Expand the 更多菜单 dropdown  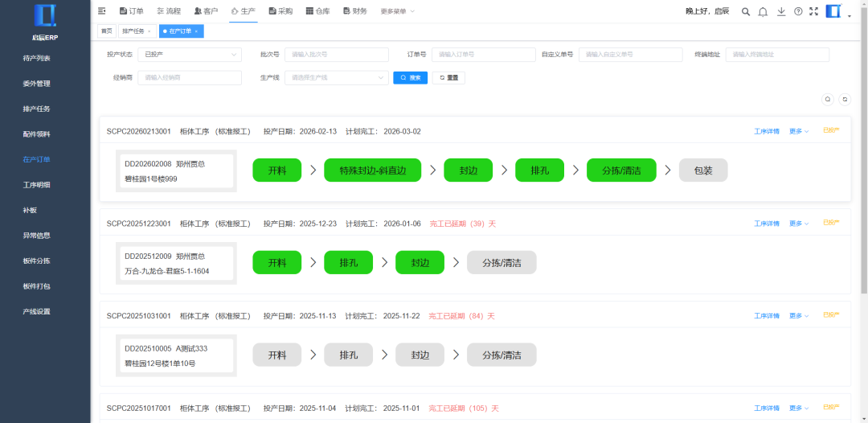[x=398, y=11]
